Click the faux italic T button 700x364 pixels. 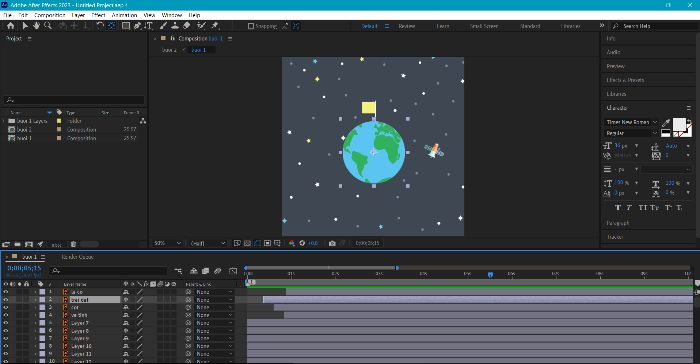[629, 208]
